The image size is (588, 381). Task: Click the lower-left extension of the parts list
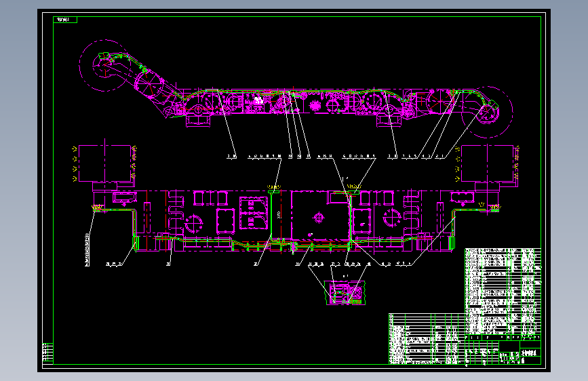pos(427,339)
